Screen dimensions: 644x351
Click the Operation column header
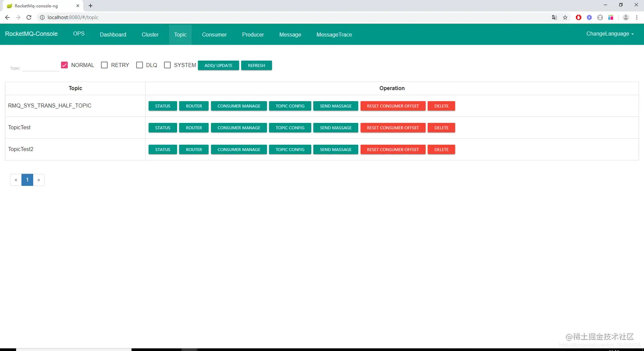(392, 88)
